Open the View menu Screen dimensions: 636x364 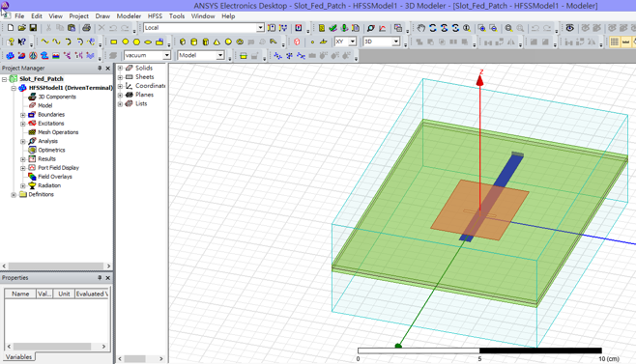click(x=55, y=16)
